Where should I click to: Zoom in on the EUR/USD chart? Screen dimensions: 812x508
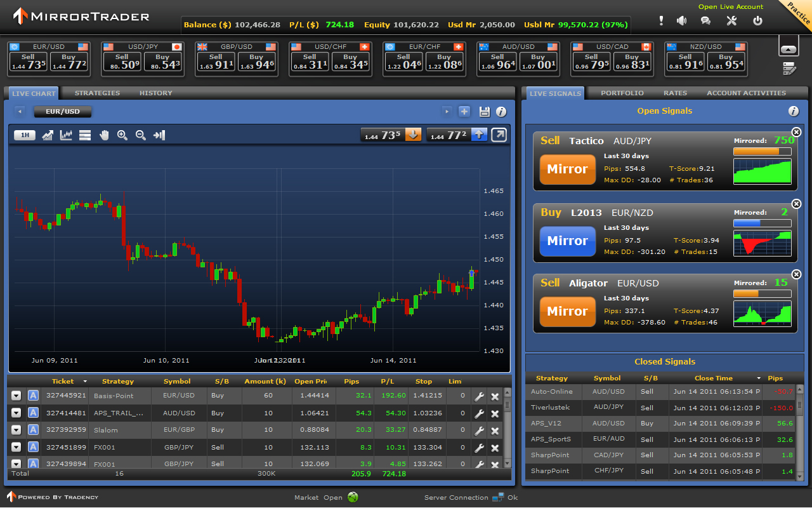pos(122,135)
